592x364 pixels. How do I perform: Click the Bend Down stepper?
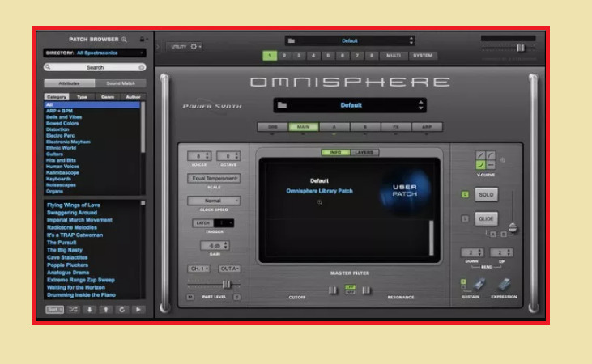coord(472,252)
